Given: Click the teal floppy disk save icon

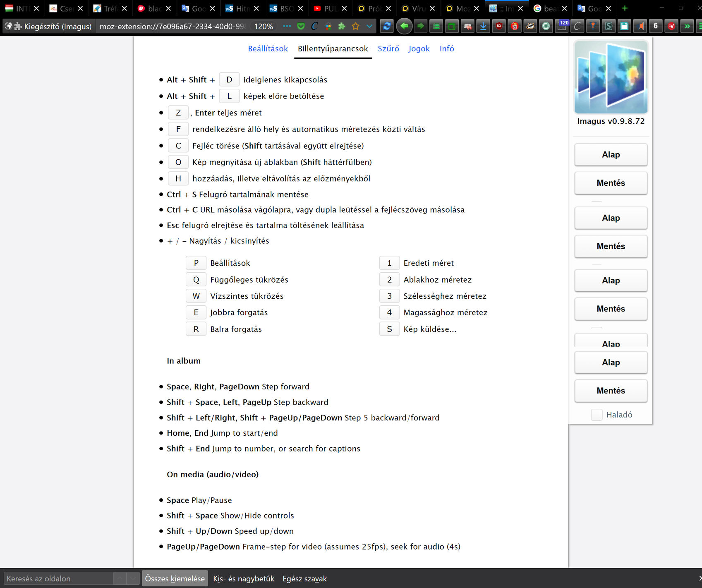Looking at the screenshot, I should click(x=624, y=26).
